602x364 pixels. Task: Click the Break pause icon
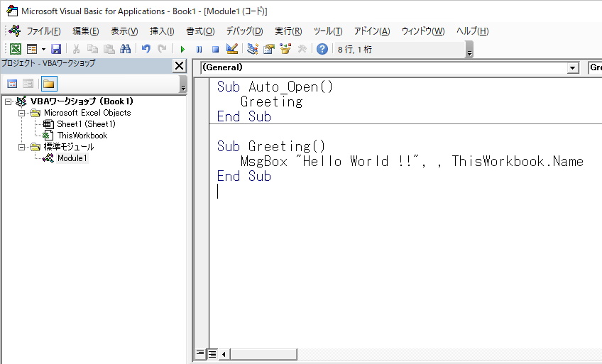[199, 50]
